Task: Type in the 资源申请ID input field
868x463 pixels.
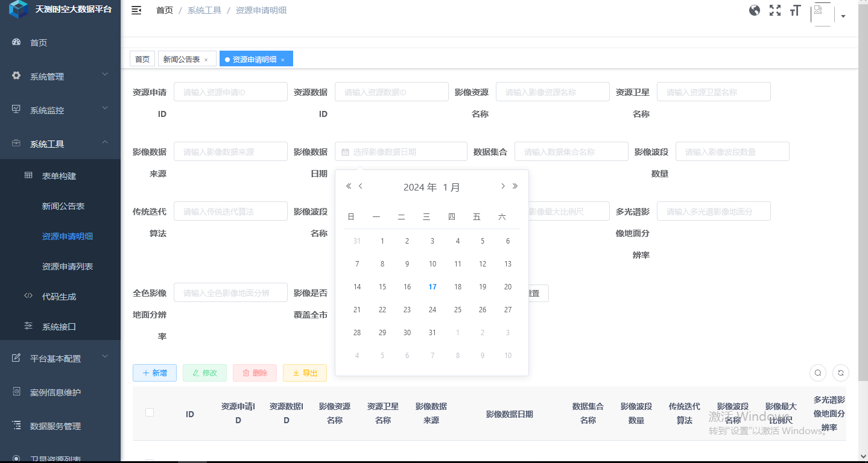Action: point(230,91)
